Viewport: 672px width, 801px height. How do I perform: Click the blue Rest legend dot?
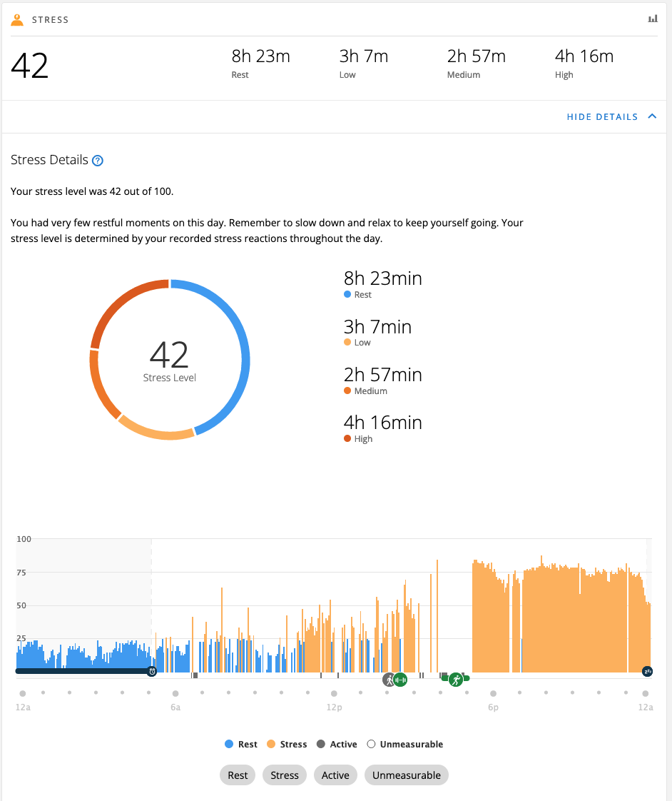(229, 744)
